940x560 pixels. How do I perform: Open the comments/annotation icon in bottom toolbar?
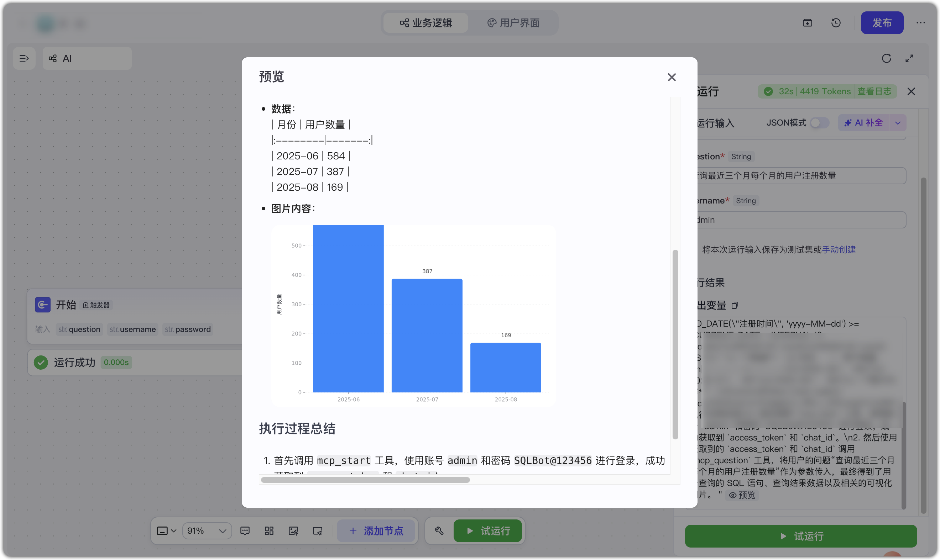(245, 530)
